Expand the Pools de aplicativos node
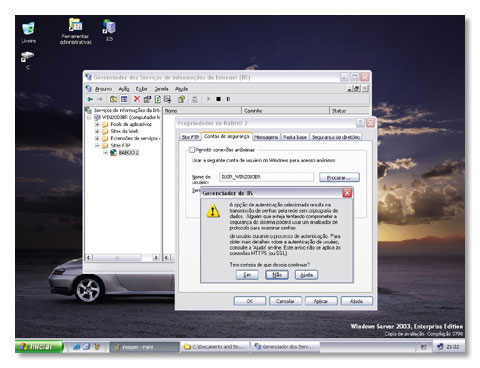 coord(97,124)
